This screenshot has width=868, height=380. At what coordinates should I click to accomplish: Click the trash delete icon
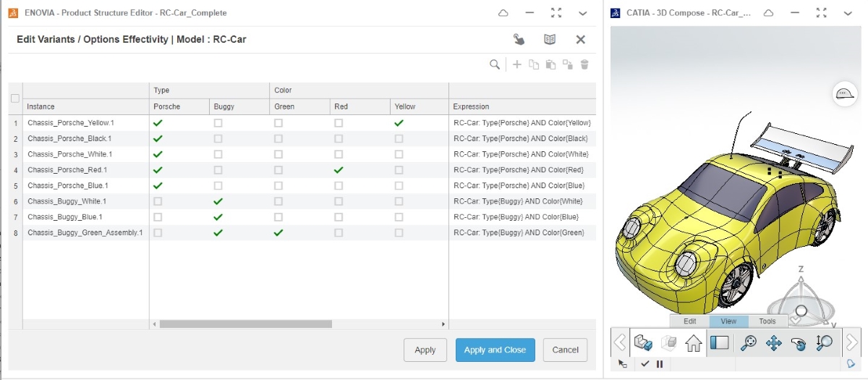pyautogui.click(x=584, y=64)
